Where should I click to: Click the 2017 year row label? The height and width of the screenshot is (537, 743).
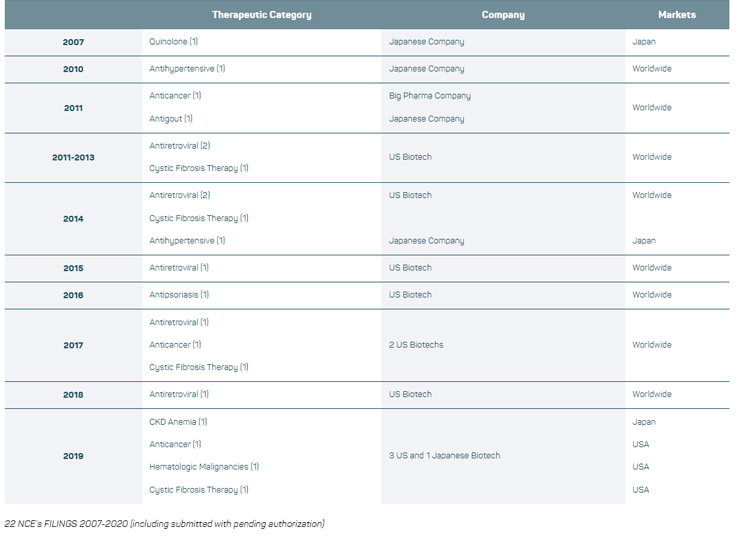click(73, 345)
